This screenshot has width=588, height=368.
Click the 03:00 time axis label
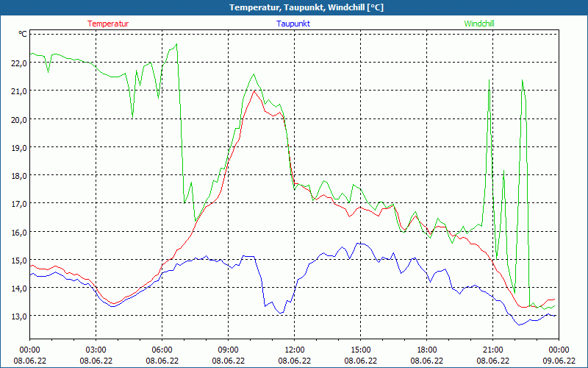96,350
